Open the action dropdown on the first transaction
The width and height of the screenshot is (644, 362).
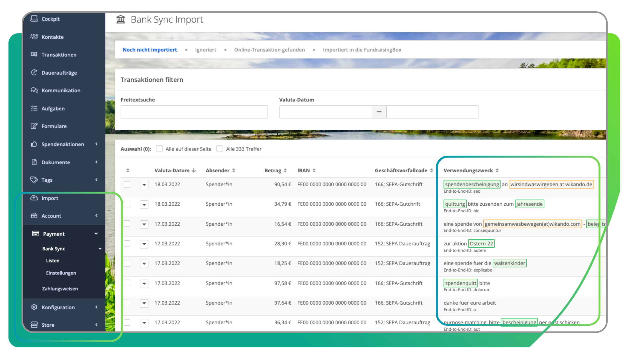click(144, 185)
